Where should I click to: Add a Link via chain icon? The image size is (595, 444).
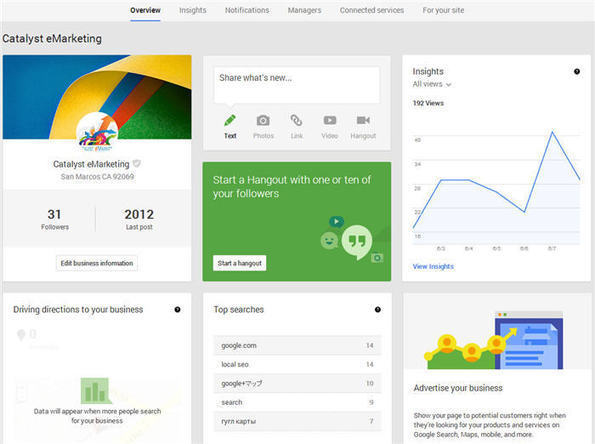tap(296, 120)
